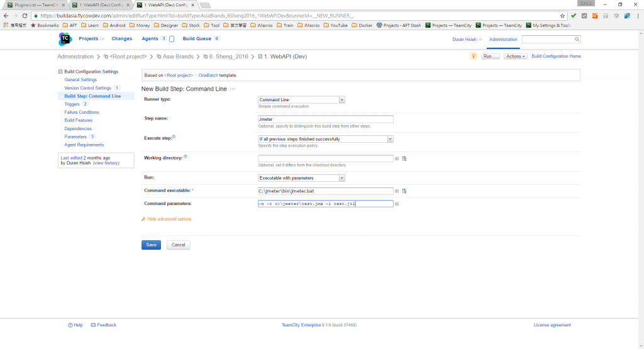
Task: Click the Run build button
Action: coord(487,56)
